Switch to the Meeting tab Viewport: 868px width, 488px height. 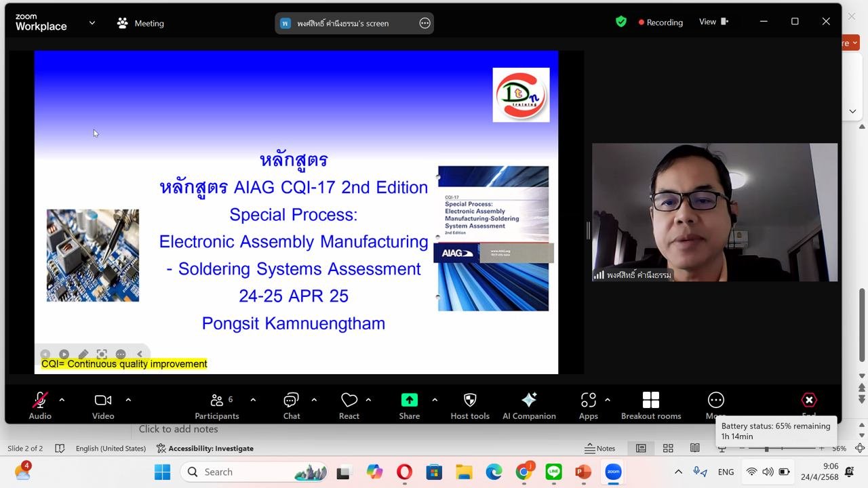[x=141, y=23]
